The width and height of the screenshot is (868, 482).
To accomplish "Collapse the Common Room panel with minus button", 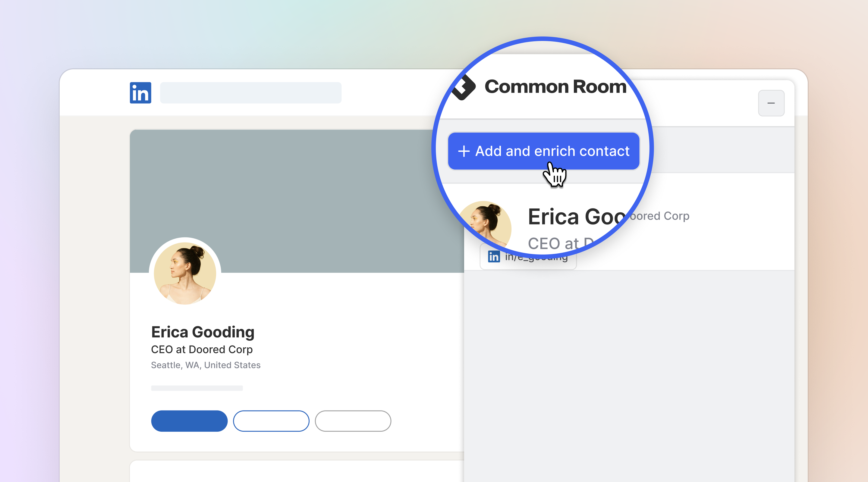I will [x=771, y=103].
